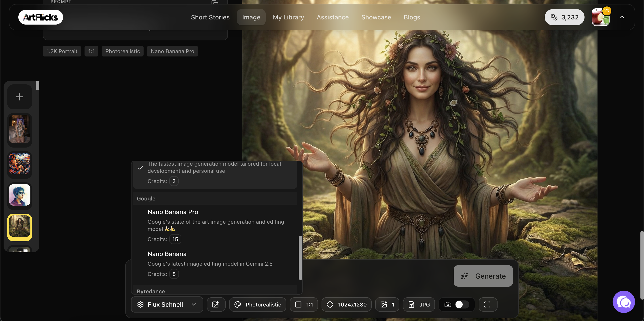Expand to fullscreen preview with the frame icon
This screenshot has width=644, height=321.
point(487,304)
